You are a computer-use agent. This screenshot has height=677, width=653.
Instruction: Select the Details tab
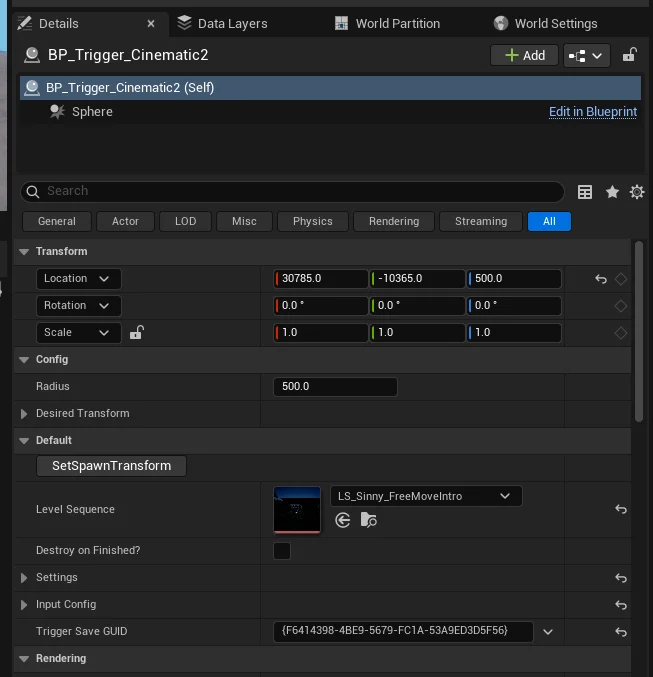59,24
